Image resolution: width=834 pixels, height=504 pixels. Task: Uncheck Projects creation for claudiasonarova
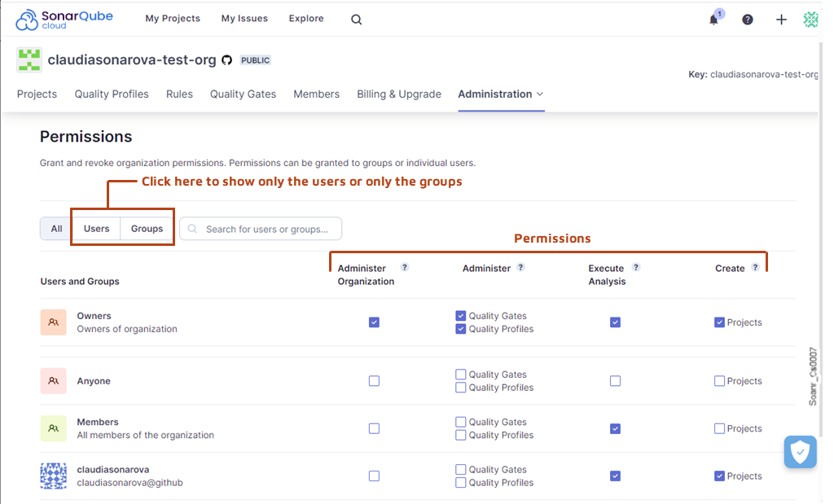pyautogui.click(x=719, y=476)
